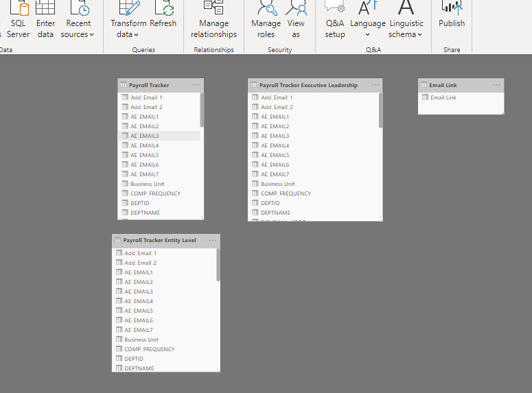532x393 pixels.
Task: Select the Payroll Tracker Entity Level table header
Action: point(166,241)
